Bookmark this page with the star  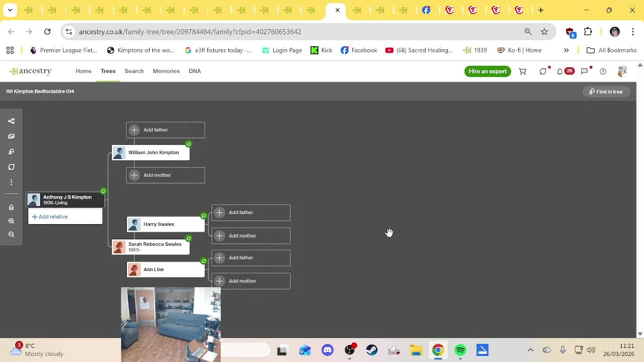544,32
